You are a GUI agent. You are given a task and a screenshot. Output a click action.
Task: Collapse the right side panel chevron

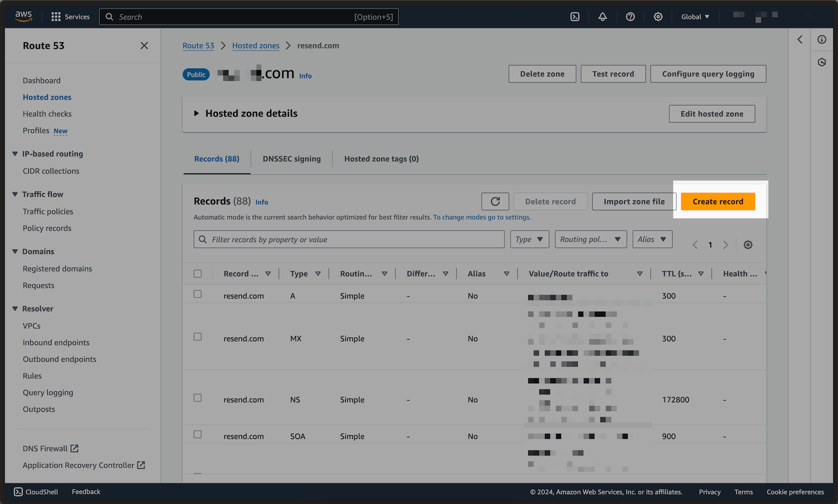[x=800, y=39]
